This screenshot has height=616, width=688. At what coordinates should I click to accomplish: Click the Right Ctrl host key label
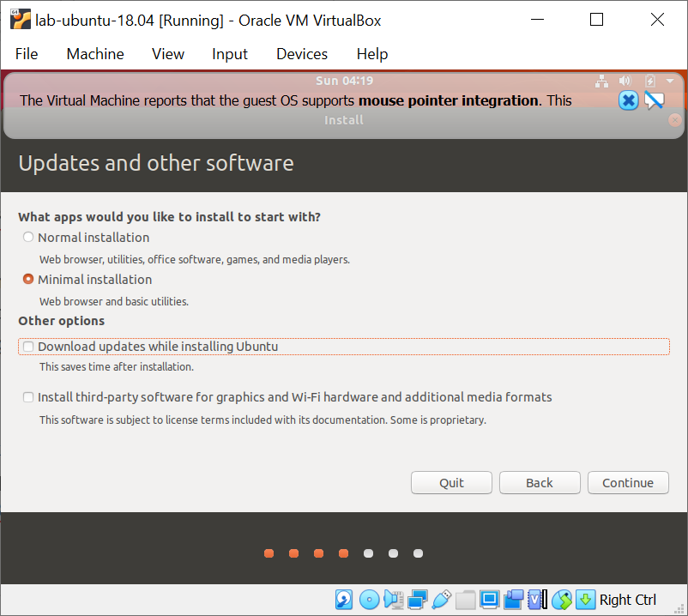click(x=627, y=600)
